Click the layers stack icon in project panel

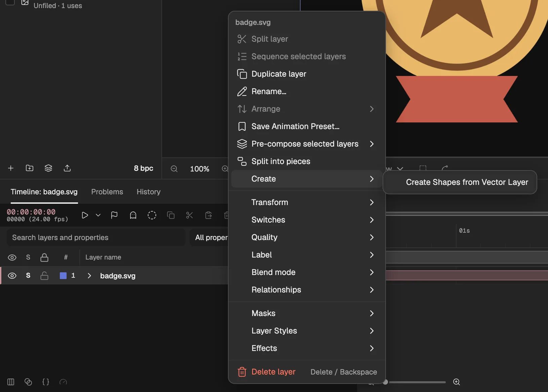point(48,168)
